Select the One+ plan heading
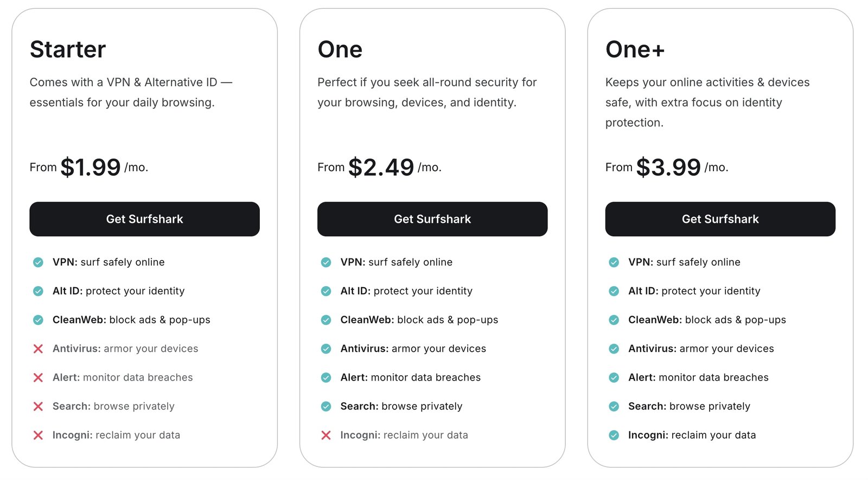The height and width of the screenshot is (480, 868). (635, 49)
